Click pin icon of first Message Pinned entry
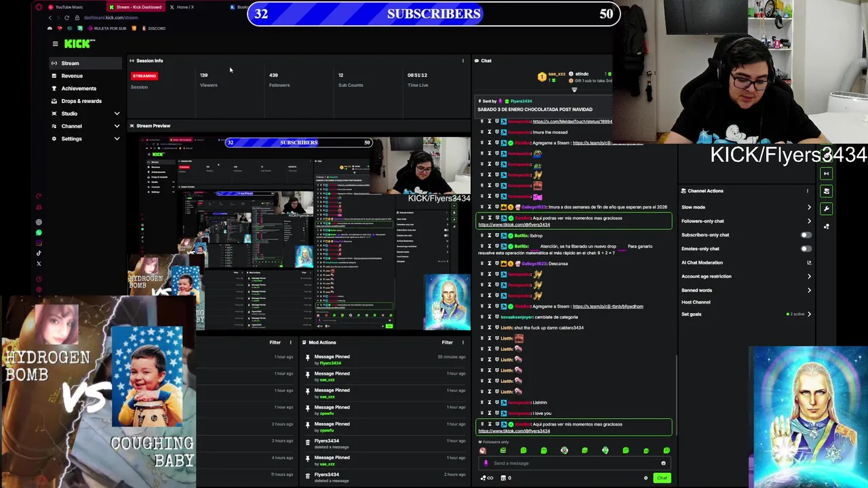 pyautogui.click(x=307, y=357)
